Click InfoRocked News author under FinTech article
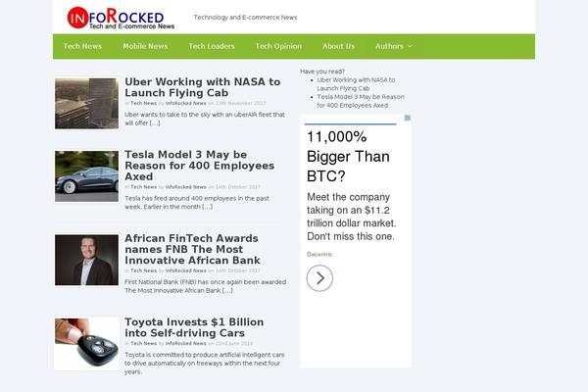The width and height of the screenshot is (588, 392). (185, 270)
